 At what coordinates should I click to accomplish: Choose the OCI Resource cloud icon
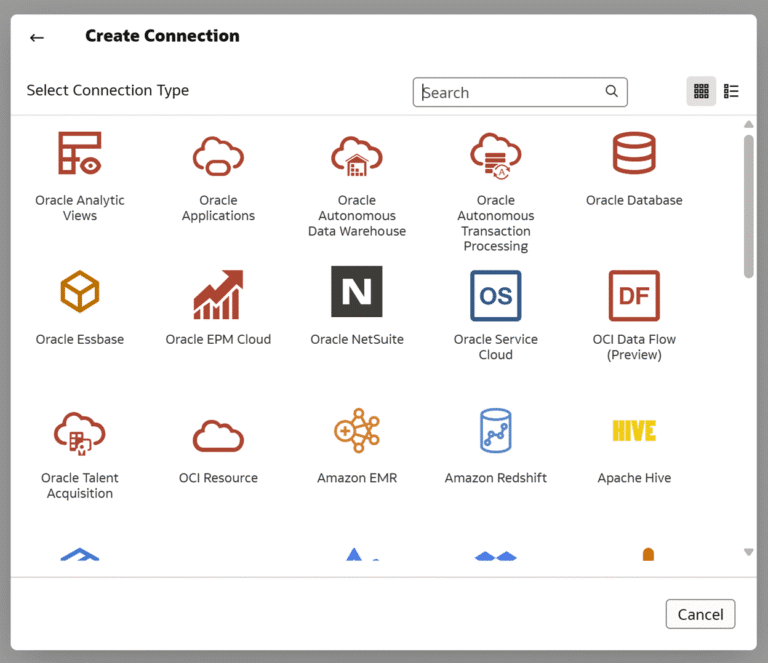pos(218,435)
